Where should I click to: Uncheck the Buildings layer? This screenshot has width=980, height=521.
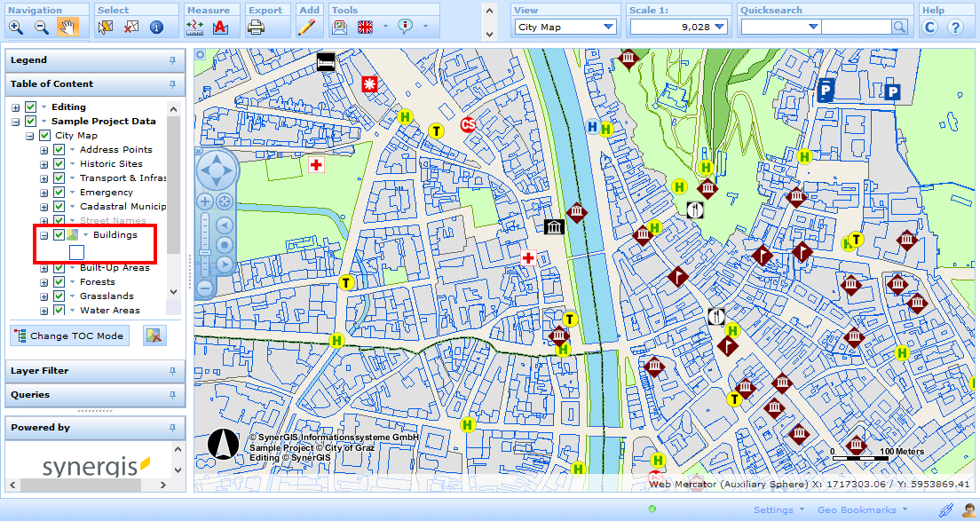coord(59,235)
